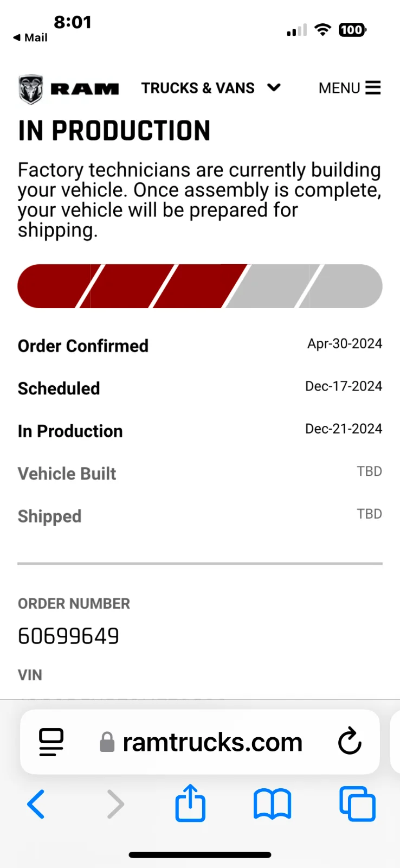400x868 pixels.
Task: Tap the Order Confirmed status row
Action: pos(200,345)
